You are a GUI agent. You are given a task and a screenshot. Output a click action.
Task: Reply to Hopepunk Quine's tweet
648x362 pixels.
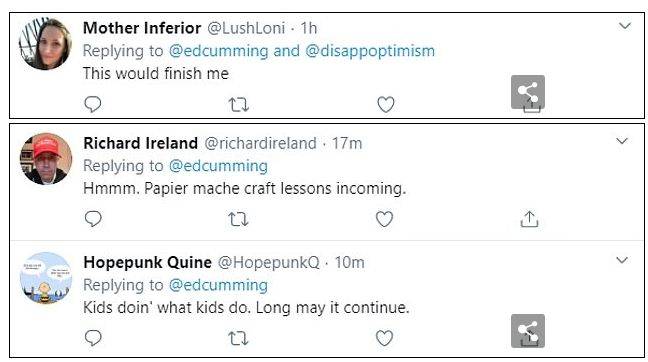(93, 338)
